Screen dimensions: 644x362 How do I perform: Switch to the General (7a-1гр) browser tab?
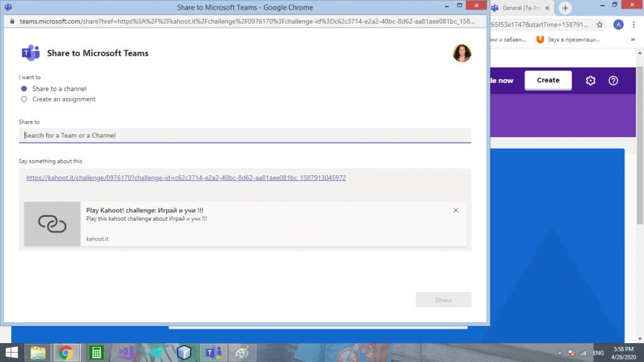coord(521,8)
